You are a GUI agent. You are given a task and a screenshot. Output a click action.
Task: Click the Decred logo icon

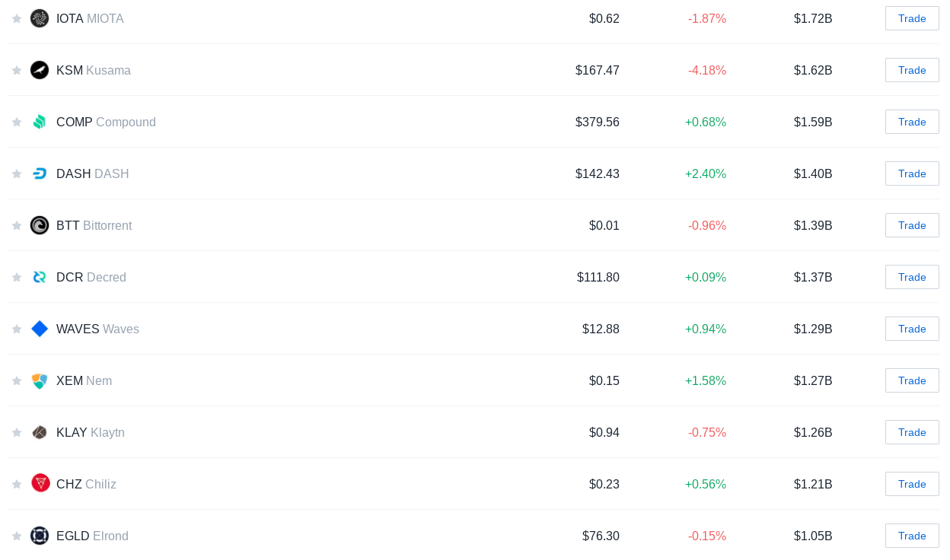pos(40,277)
